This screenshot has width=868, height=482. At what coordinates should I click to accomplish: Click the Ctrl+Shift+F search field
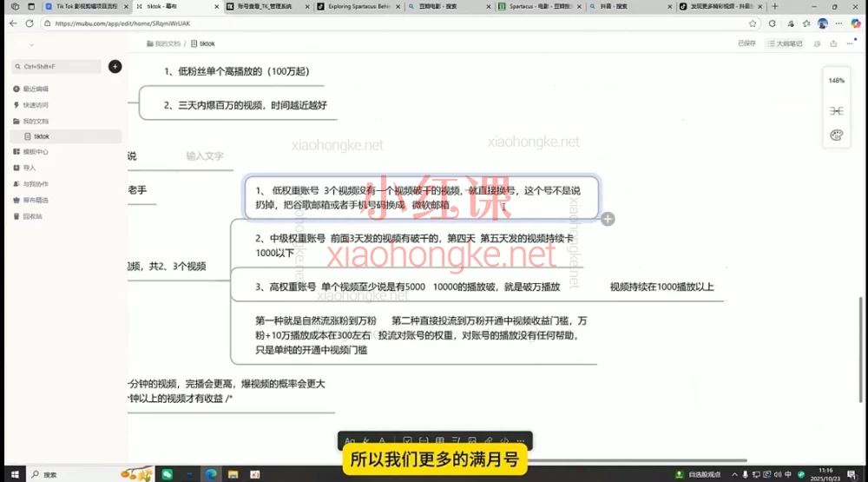56,67
